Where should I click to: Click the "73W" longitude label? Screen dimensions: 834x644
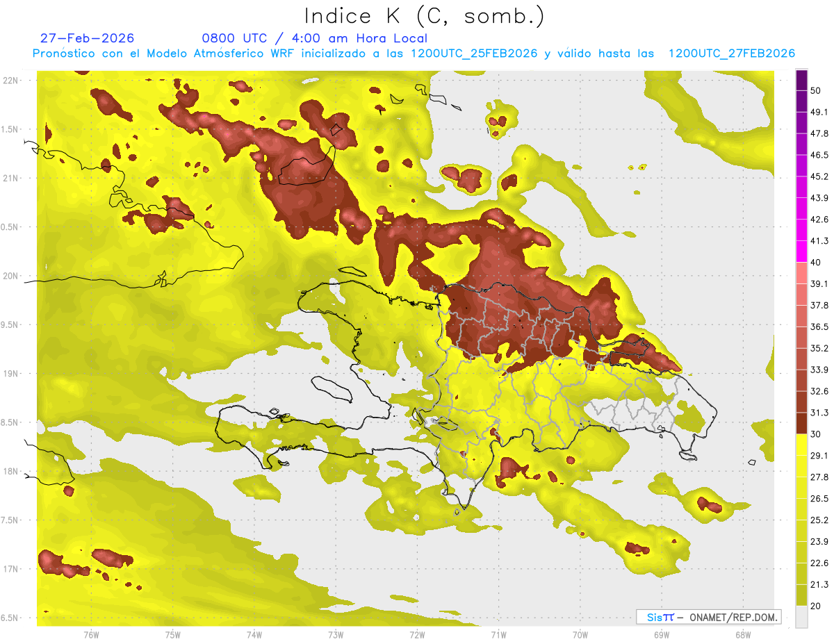[336, 634]
